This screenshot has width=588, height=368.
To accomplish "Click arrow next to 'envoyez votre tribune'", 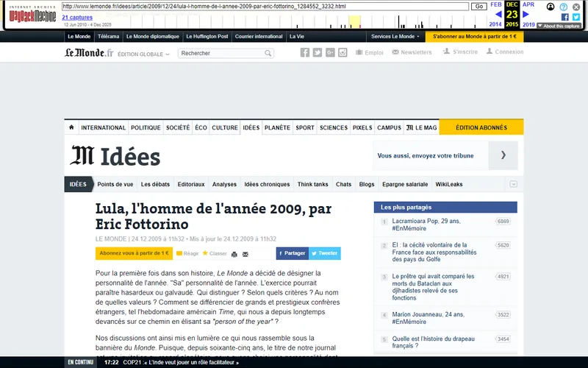I will [503, 155].
